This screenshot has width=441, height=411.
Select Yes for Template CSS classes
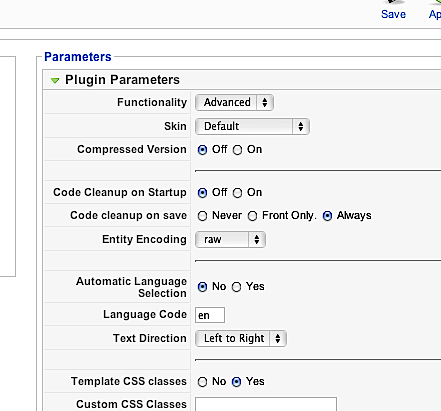236,382
